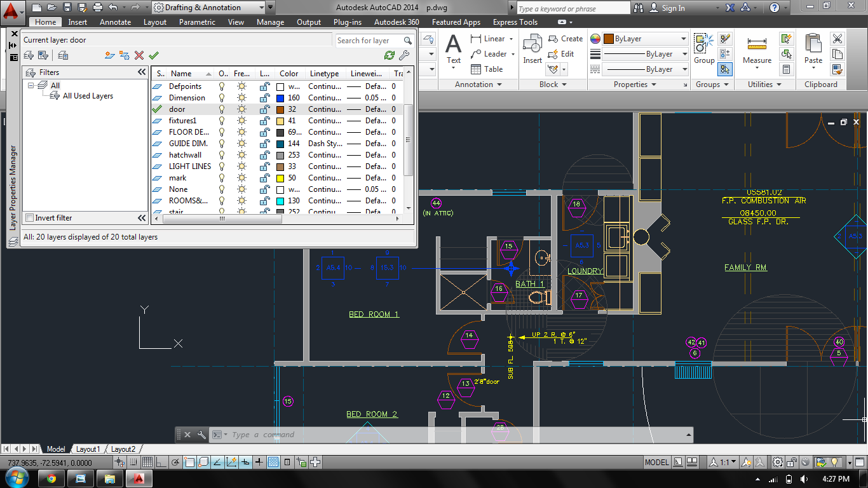Click the New Layer icon
868x488 pixels.
[110, 55]
